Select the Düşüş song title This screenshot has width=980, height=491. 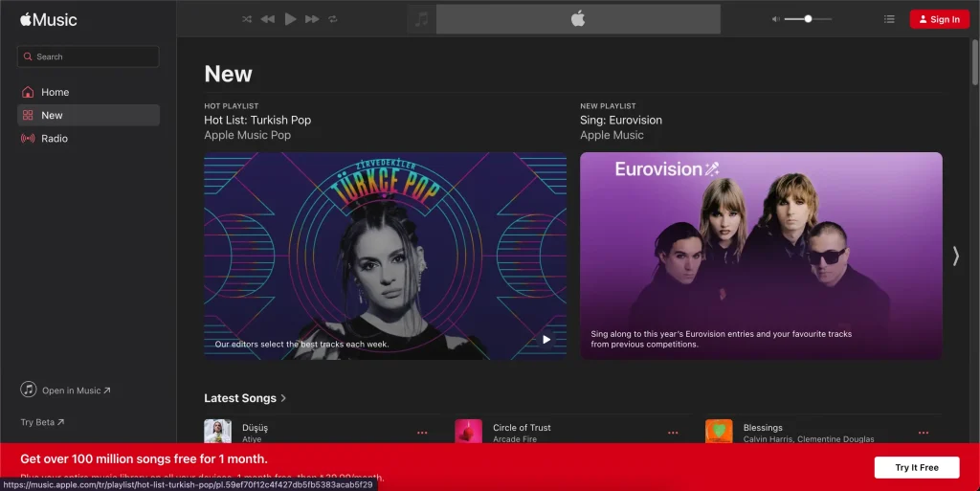point(255,427)
